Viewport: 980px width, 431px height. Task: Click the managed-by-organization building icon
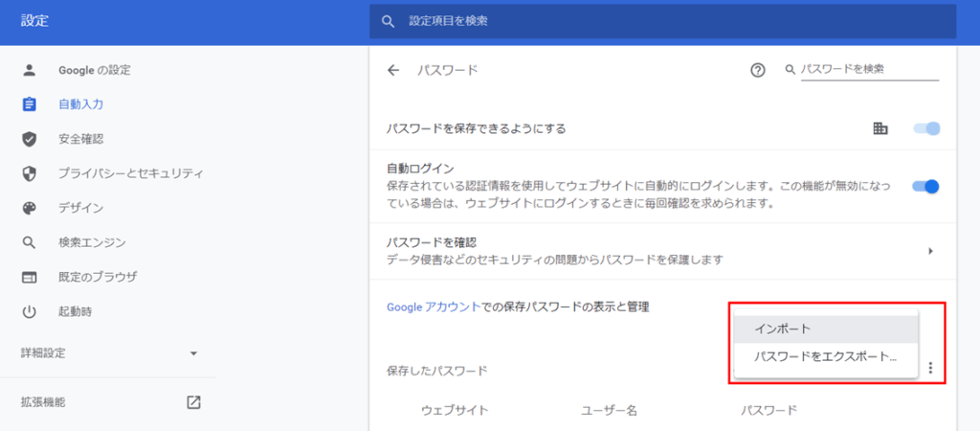click(880, 129)
